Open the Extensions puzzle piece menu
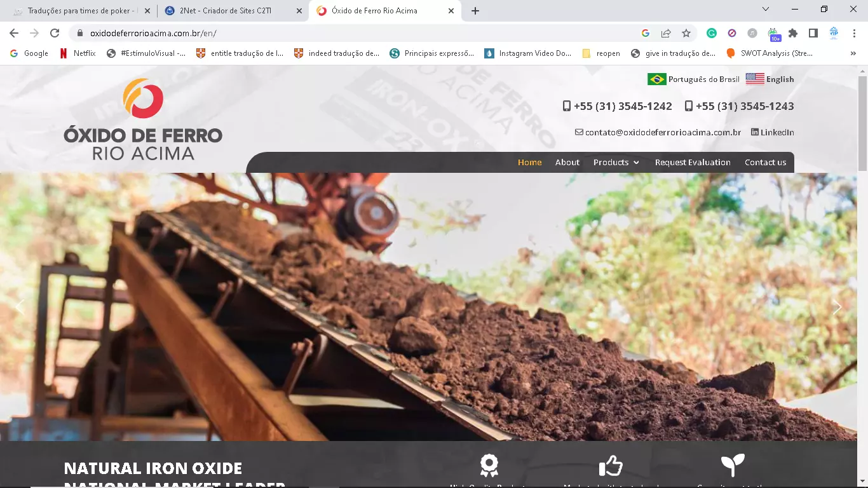Image resolution: width=868 pixels, height=488 pixels. point(793,33)
